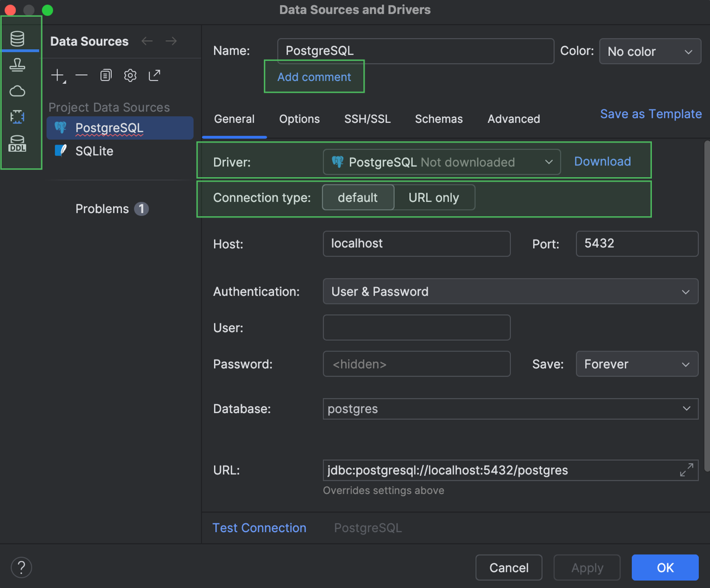The height and width of the screenshot is (588, 710).
Task: Click the add data source plus icon
Action: pos(58,75)
